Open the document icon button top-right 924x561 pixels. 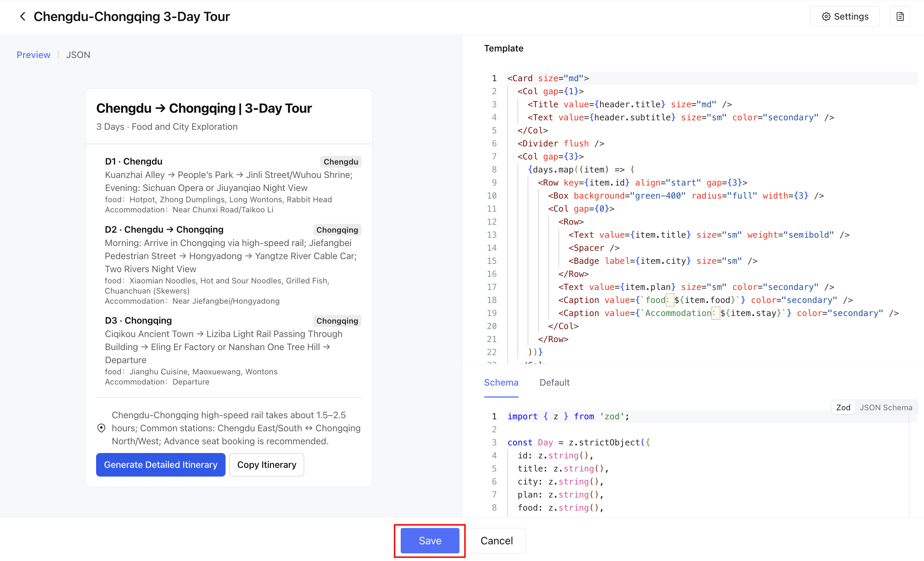point(900,16)
